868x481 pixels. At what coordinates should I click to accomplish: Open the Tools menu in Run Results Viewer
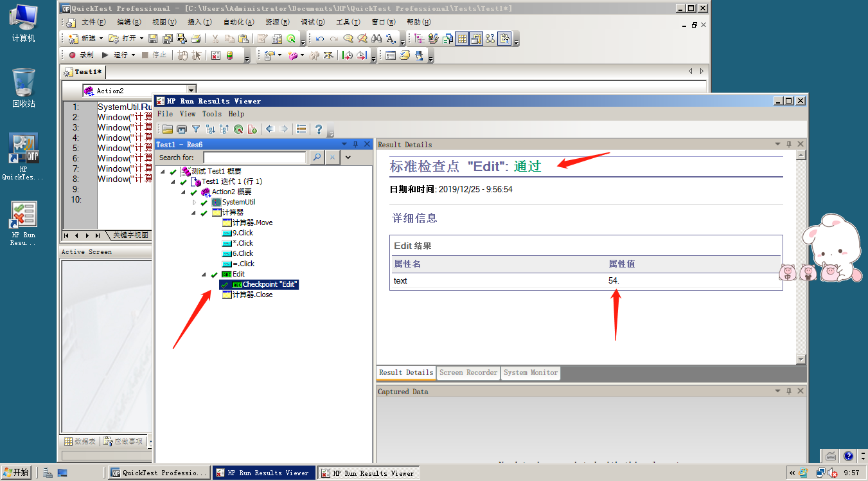click(x=212, y=114)
